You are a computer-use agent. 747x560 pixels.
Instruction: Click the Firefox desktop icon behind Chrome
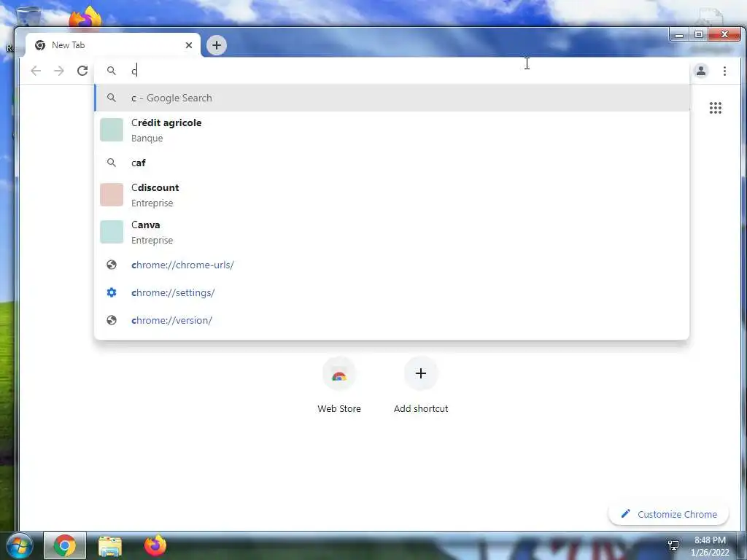tap(85, 17)
